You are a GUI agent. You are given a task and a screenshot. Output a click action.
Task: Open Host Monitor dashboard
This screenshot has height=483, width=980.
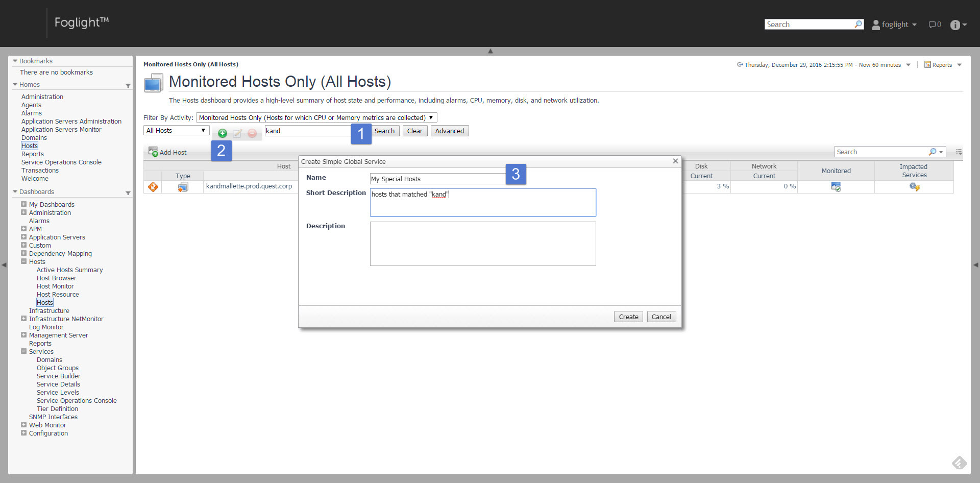pos(55,286)
